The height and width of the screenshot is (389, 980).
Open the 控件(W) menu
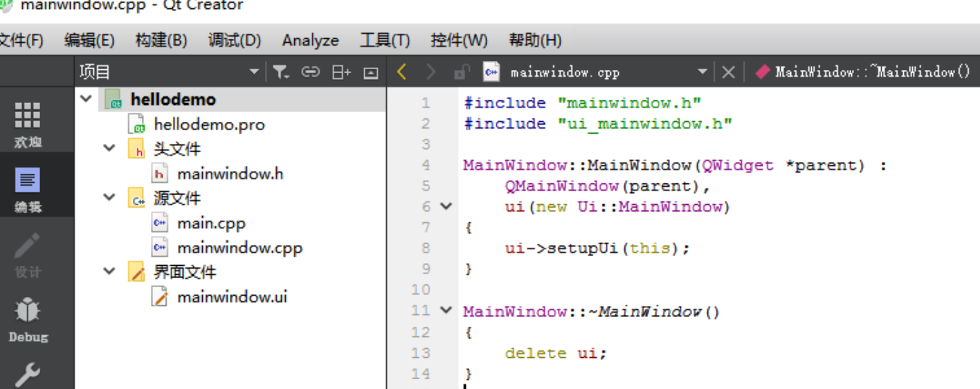459,40
